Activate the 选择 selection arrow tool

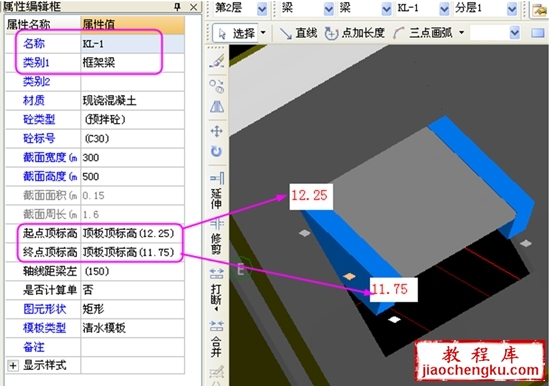(x=235, y=34)
